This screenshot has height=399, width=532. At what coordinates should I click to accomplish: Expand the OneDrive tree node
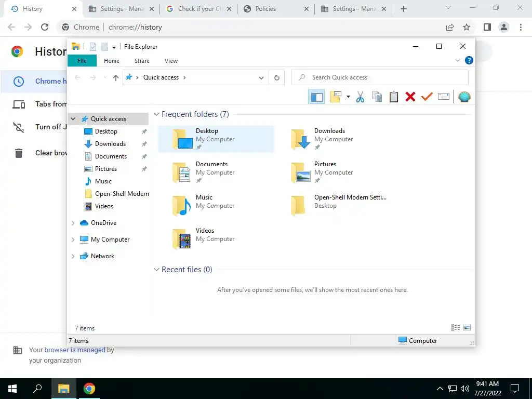[x=73, y=223]
